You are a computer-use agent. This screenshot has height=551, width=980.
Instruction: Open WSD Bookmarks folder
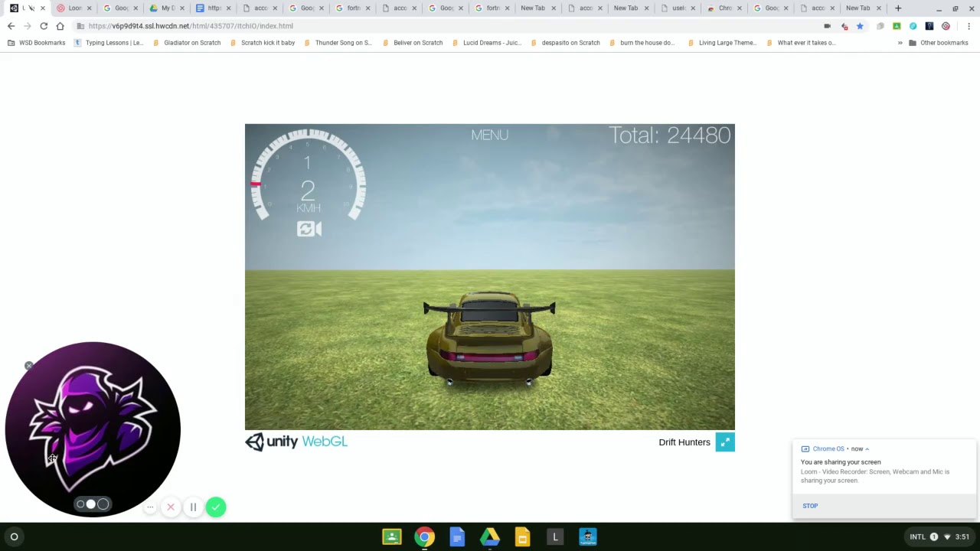tap(36, 43)
